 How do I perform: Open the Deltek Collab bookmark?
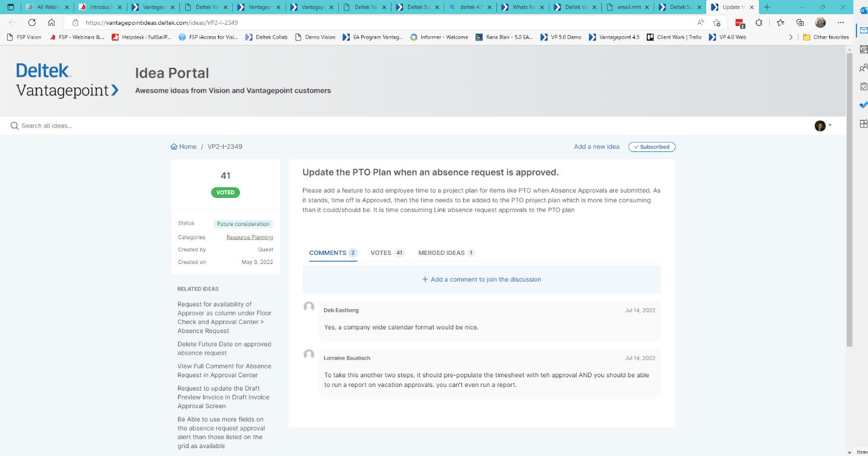(x=266, y=37)
